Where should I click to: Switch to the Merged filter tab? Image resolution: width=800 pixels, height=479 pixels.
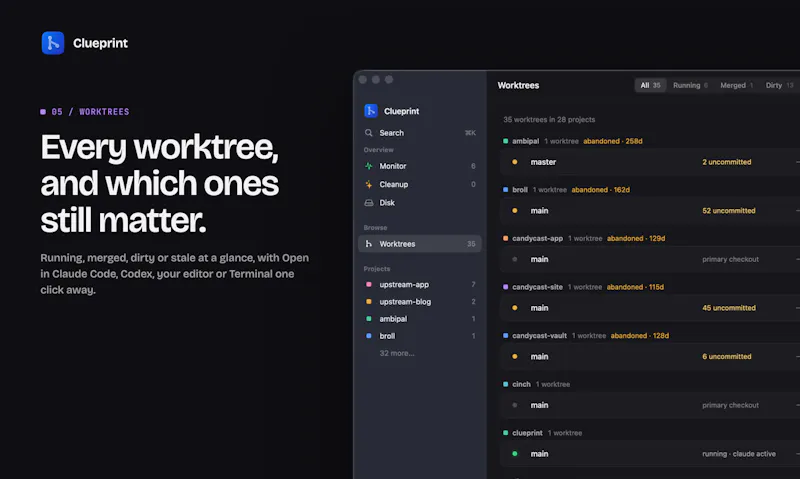(x=736, y=85)
